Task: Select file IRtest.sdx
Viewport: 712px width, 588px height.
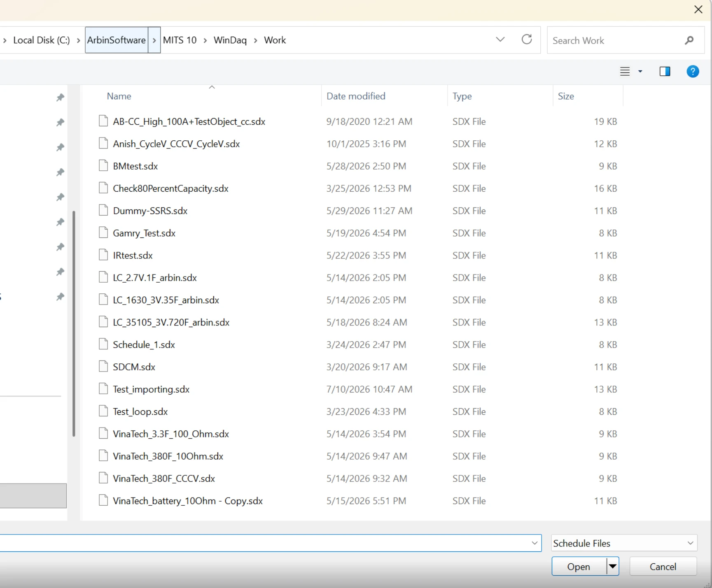Action: point(133,255)
